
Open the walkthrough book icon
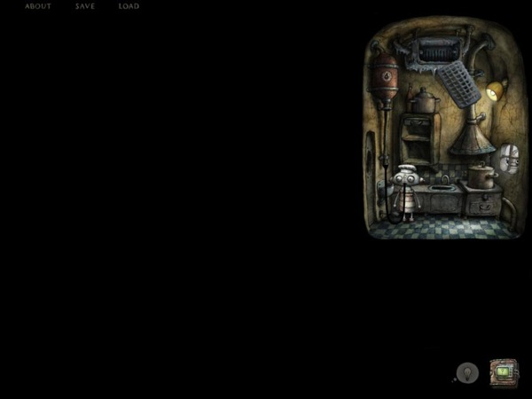click(505, 373)
